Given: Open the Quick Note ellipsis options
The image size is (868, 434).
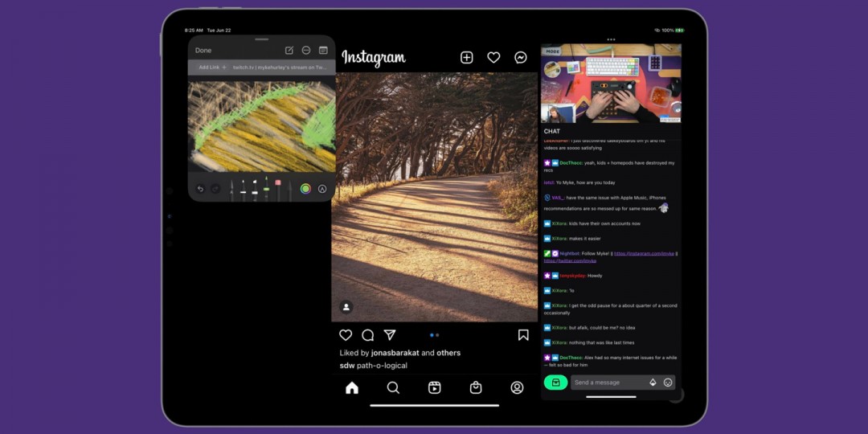Looking at the screenshot, I should 306,51.
